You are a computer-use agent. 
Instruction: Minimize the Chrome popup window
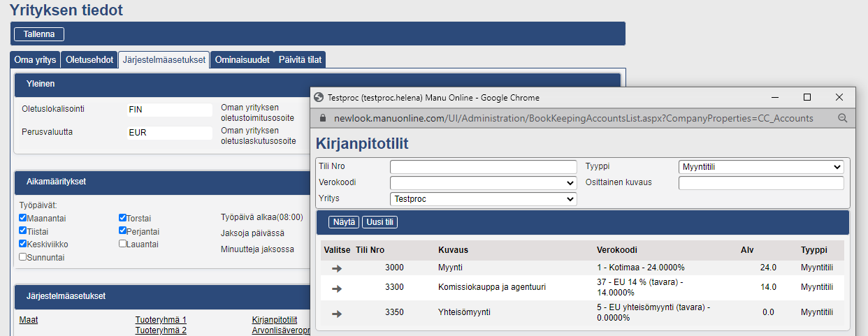(x=775, y=97)
